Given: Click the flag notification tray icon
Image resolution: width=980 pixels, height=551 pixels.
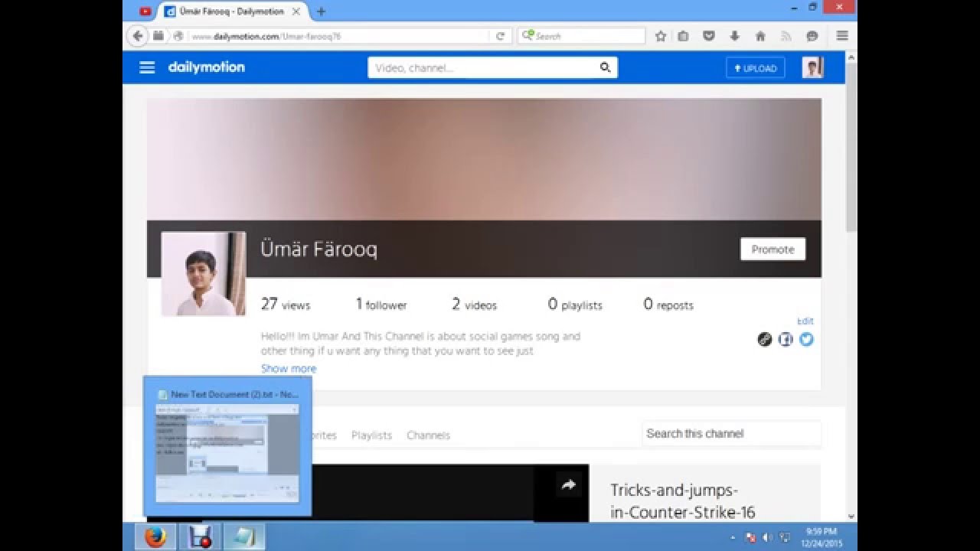Looking at the screenshot, I should 751,537.
